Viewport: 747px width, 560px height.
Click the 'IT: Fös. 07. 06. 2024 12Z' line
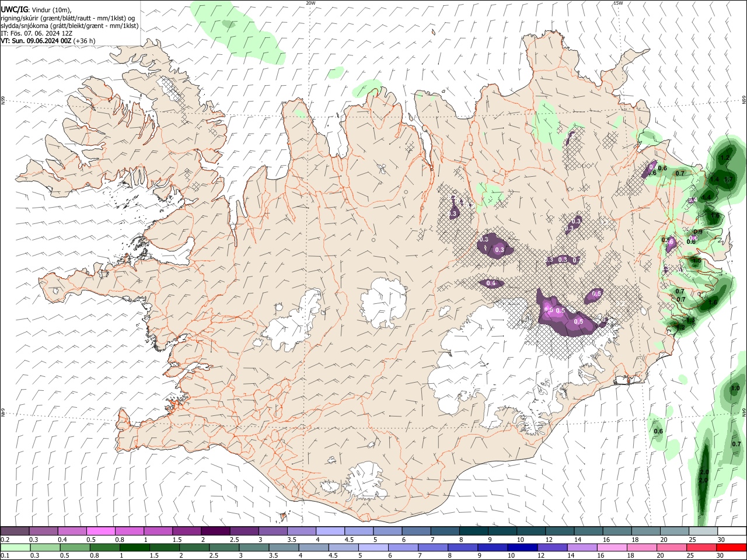(37, 33)
